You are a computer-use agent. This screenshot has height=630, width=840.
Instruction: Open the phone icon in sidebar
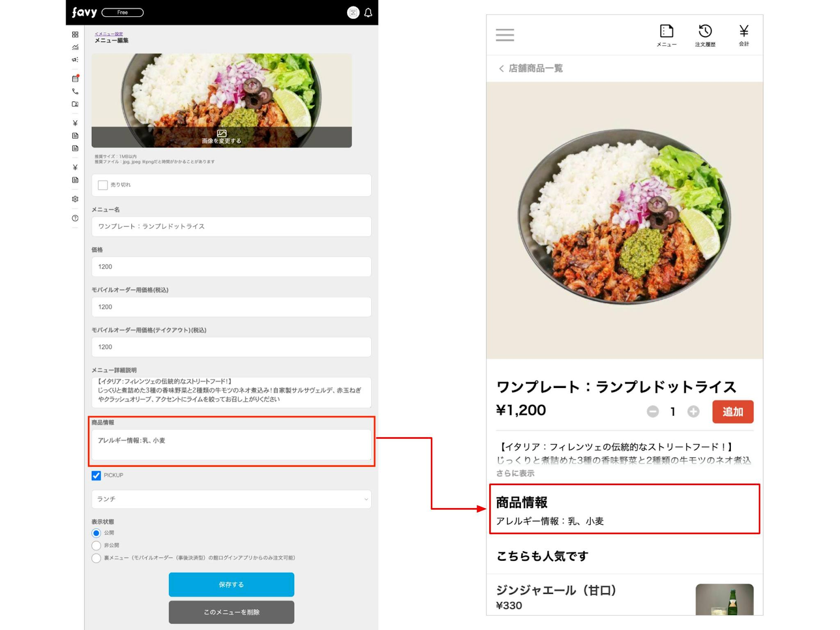[x=75, y=91]
